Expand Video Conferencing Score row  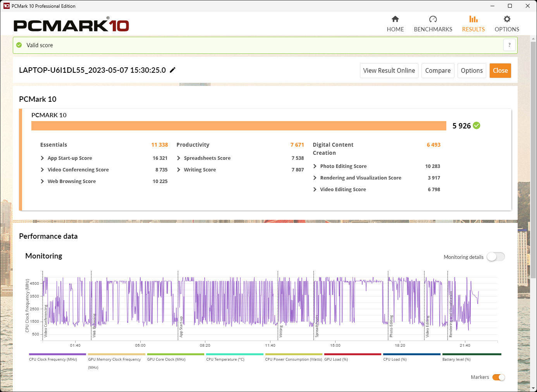pos(42,169)
